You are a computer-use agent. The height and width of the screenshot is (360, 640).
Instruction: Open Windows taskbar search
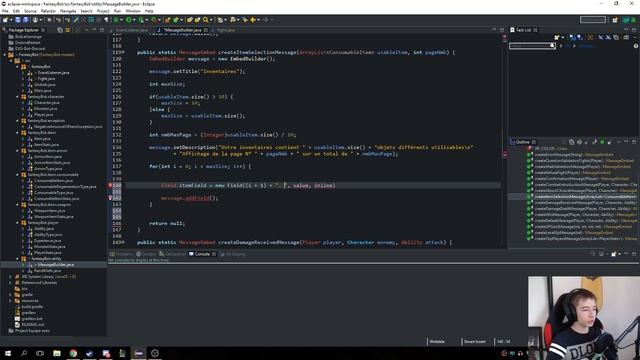24,353
